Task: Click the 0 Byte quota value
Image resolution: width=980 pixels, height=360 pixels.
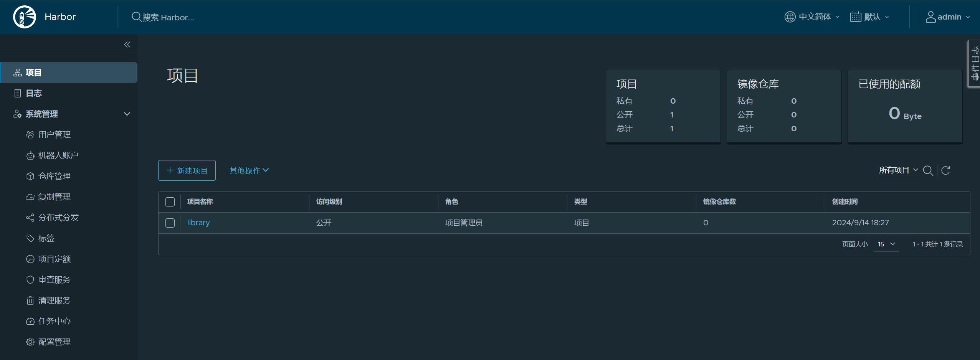Action: [x=905, y=114]
